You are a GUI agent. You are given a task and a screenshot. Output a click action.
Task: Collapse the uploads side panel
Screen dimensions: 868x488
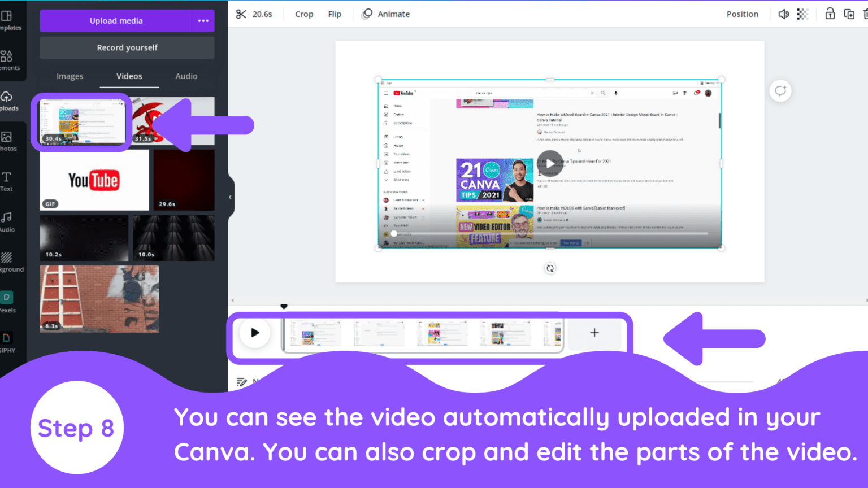click(229, 197)
